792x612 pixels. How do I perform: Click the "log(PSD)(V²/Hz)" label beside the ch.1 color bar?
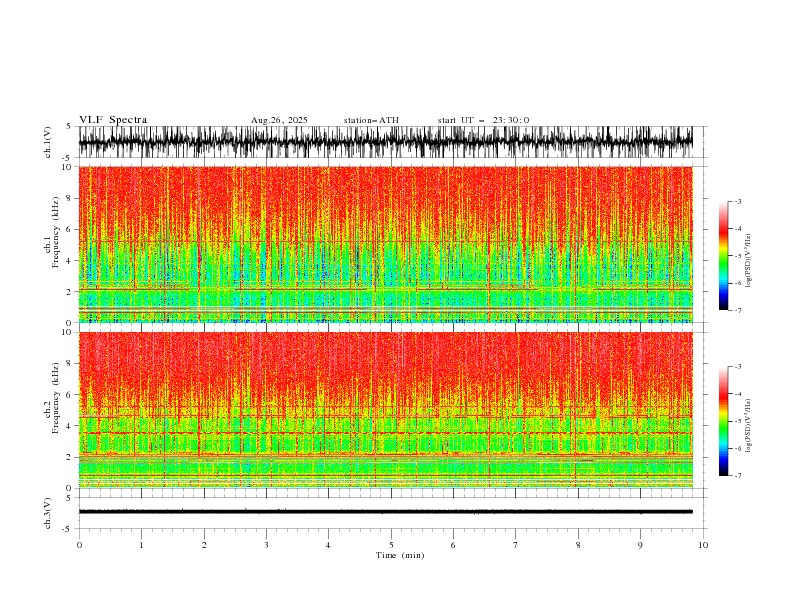pos(748,261)
